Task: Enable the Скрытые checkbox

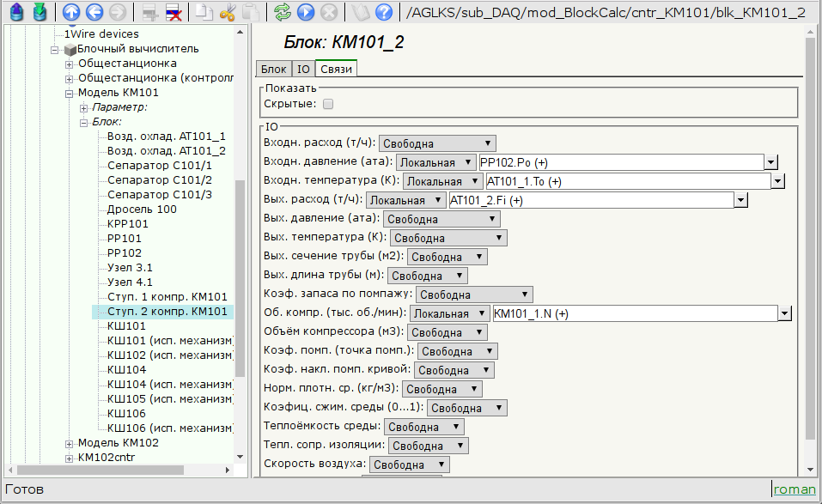Action: [327, 104]
